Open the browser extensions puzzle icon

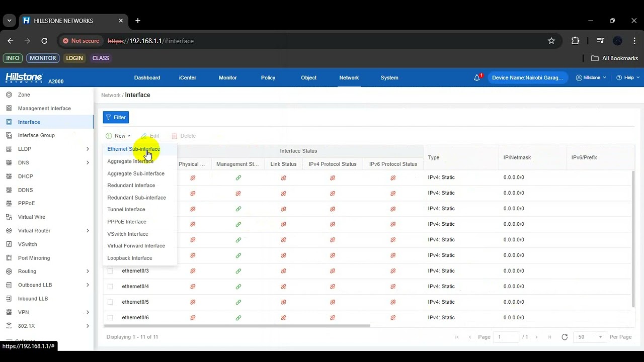(x=576, y=41)
